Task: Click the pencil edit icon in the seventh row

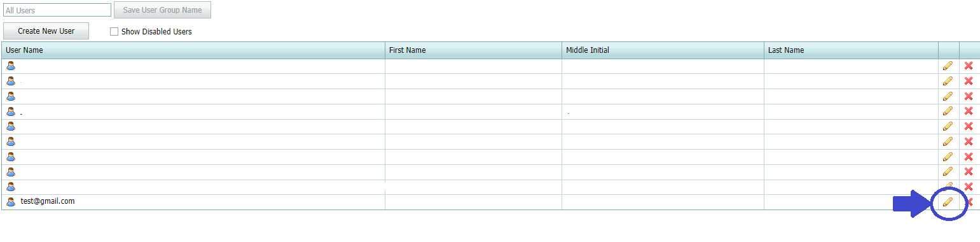Action: (948, 157)
